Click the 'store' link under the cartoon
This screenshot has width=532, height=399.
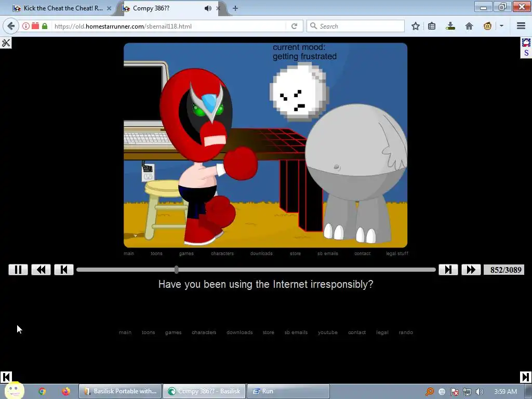pyautogui.click(x=295, y=254)
